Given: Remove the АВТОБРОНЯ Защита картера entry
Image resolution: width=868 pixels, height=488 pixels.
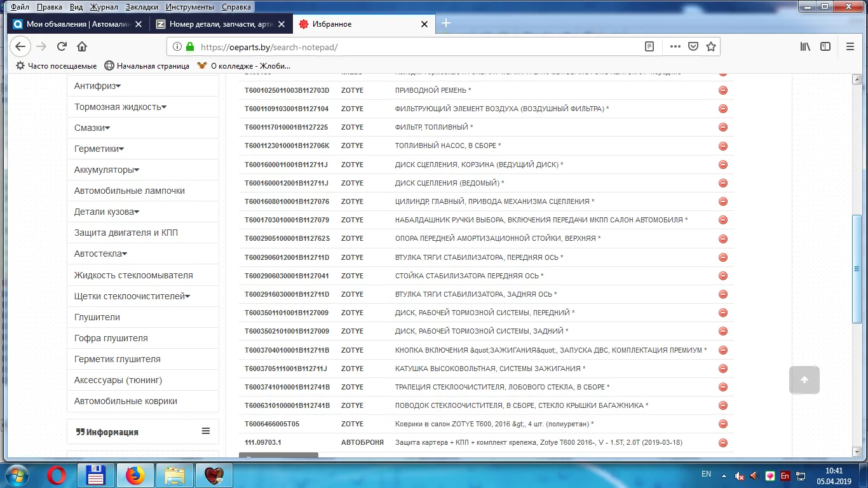Looking at the screenshot, I should click(x=722, y=443).
